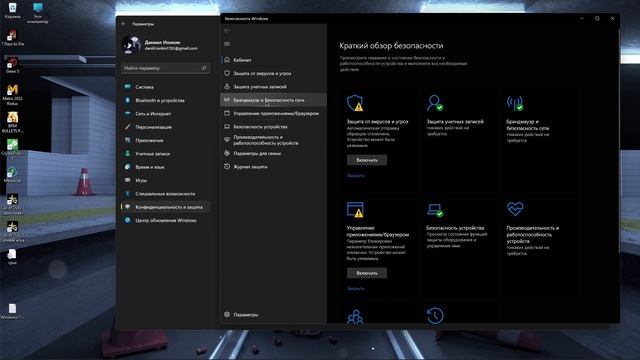Toggle the hamburger navigation menu in Windows Security
Viewport: 640px width, 360px height.
click(x=227, y=44)
